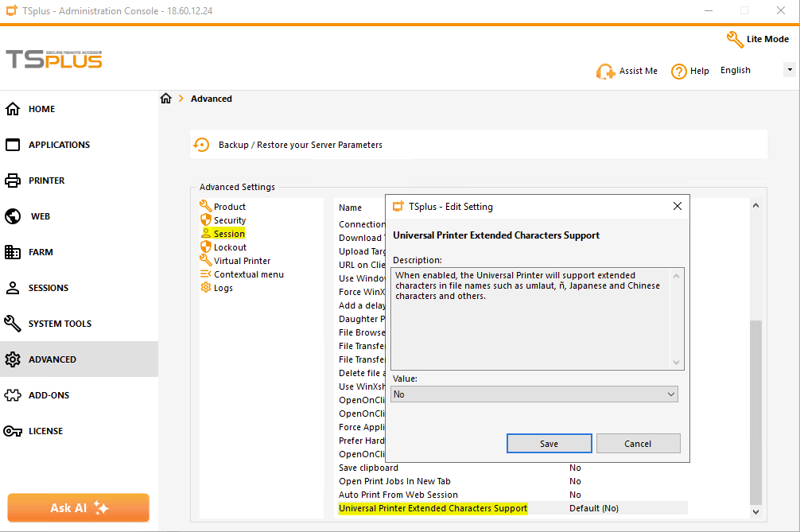Click the Security shield icon
Viewport: 800px width, 532px height.
pyautogui.click(x=206, y=219)
